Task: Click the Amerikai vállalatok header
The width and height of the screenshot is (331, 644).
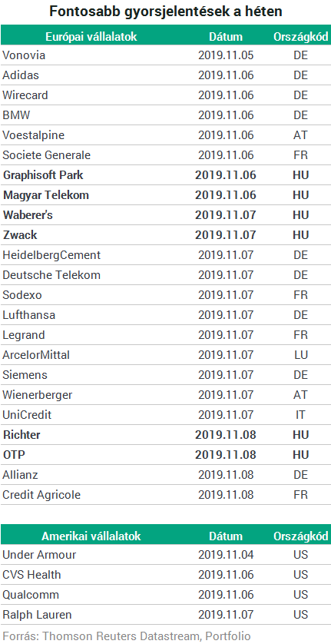Action: pos(91,536)
